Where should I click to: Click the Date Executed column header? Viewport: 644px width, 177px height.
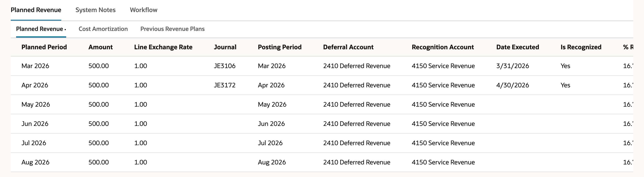[517, 47]
